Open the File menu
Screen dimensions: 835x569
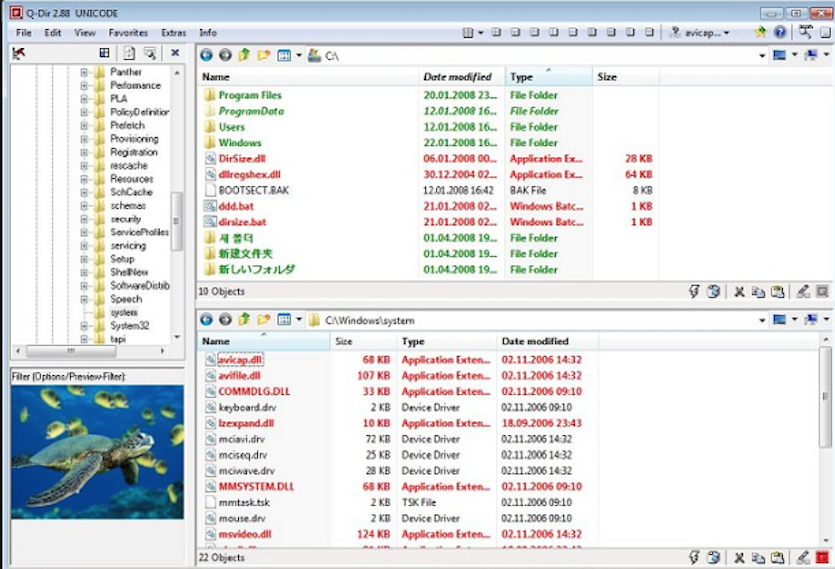pos(23,32)
